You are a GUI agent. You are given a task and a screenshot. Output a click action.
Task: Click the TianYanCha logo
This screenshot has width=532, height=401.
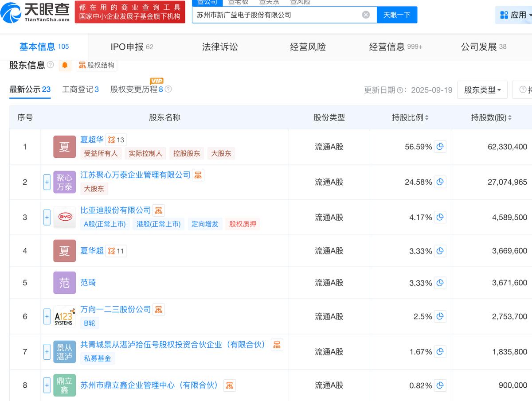pos(35,12)
